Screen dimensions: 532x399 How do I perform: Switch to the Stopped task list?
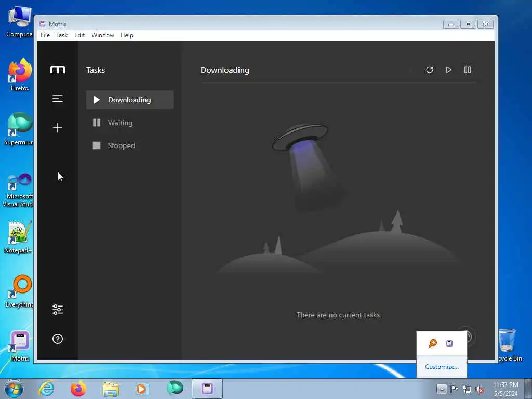[129, 145]
